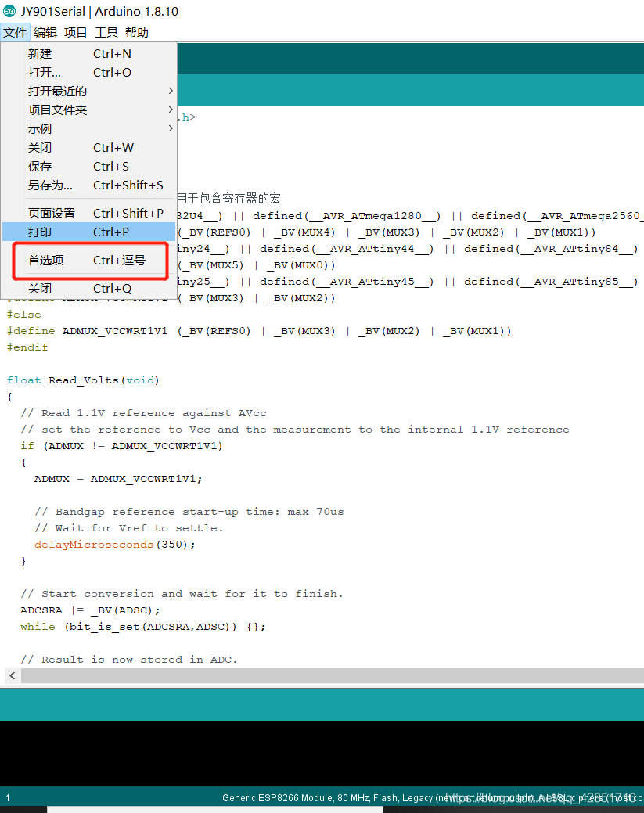Open 首选项 preferences entry
Image resolution: width=644 pixels, height=813 pixels.
click(88, 261)
